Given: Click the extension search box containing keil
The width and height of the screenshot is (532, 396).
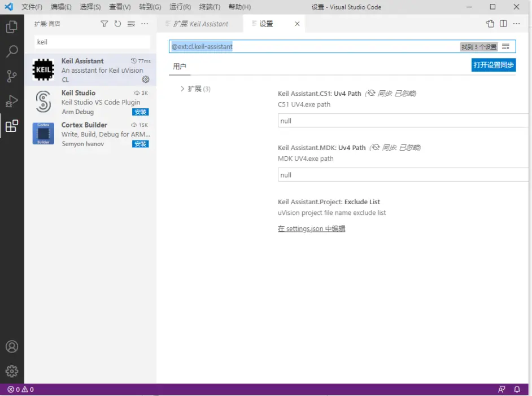Looking at the screenshot, I should point(92,42).
